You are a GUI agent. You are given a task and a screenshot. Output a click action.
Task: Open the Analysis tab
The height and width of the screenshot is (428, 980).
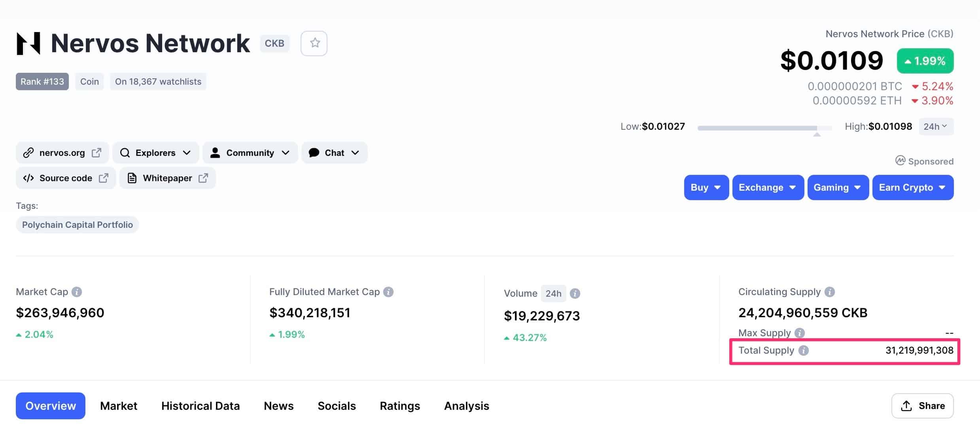coord(467,406)
